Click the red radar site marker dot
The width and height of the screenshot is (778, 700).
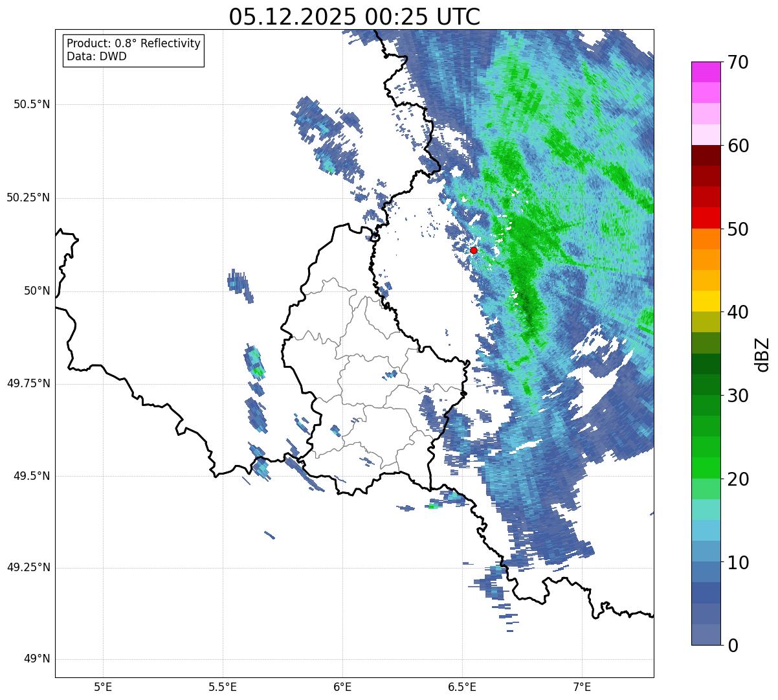click(474, 250)
